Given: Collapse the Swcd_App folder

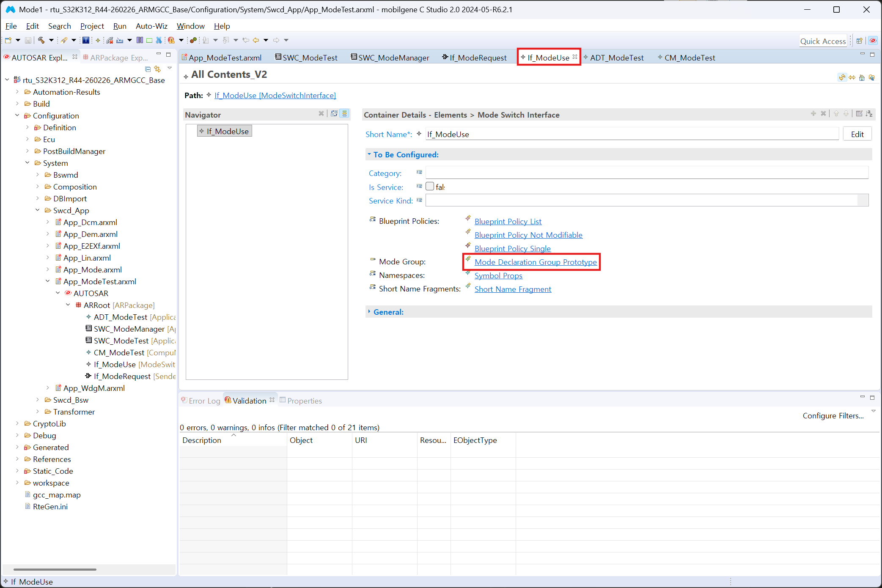Looking at the screenshot, I should coord(38,210).
